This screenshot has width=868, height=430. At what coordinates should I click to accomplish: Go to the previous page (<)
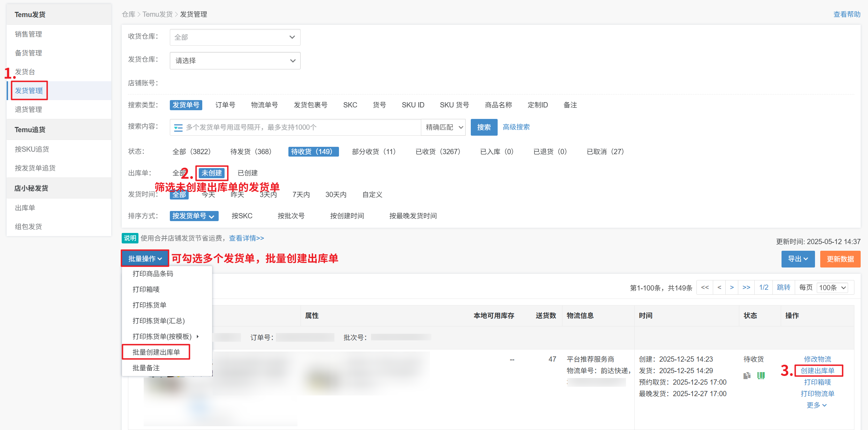719,287
